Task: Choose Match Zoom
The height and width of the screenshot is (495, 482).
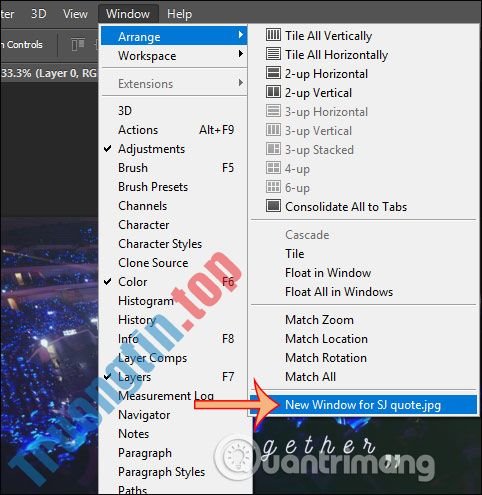Action: pos(319,320)
